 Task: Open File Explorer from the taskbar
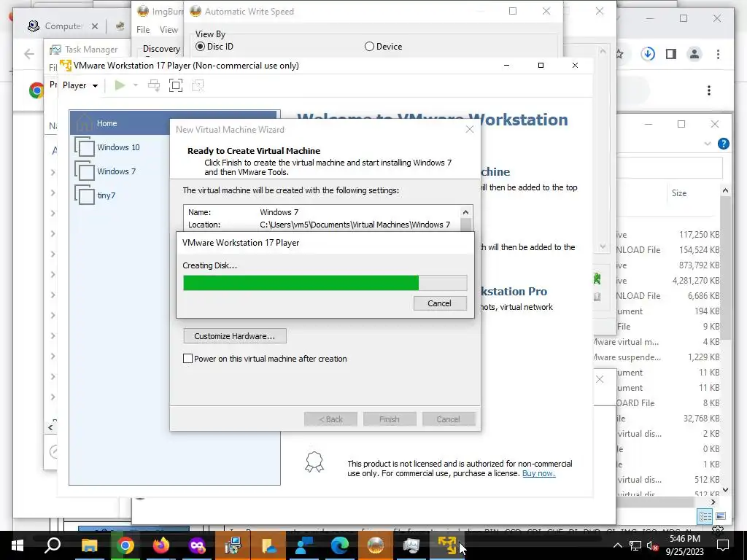(89, 545)
